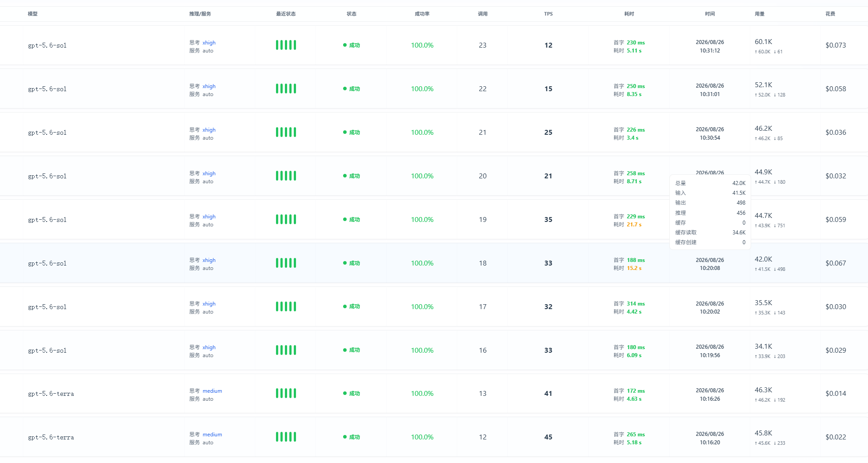Screen dimensions: 868x463
Task: Click the 10:31:01 timestamp
Action: click(710, 94)
